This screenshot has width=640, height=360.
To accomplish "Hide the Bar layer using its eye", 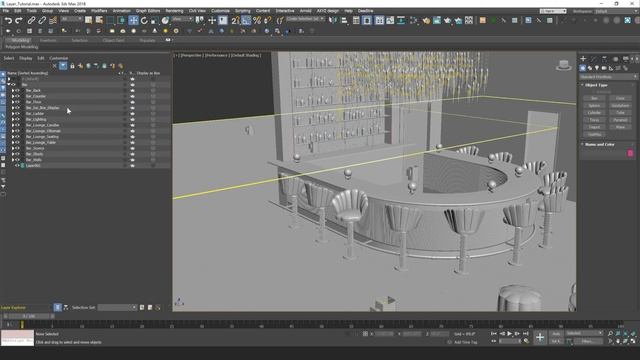I will pos(13,84).
